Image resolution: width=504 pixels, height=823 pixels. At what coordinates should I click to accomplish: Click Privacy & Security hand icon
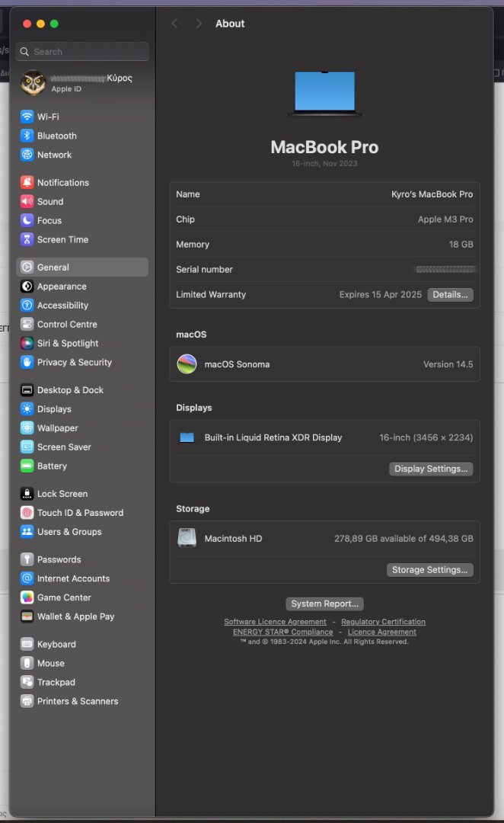27,362
